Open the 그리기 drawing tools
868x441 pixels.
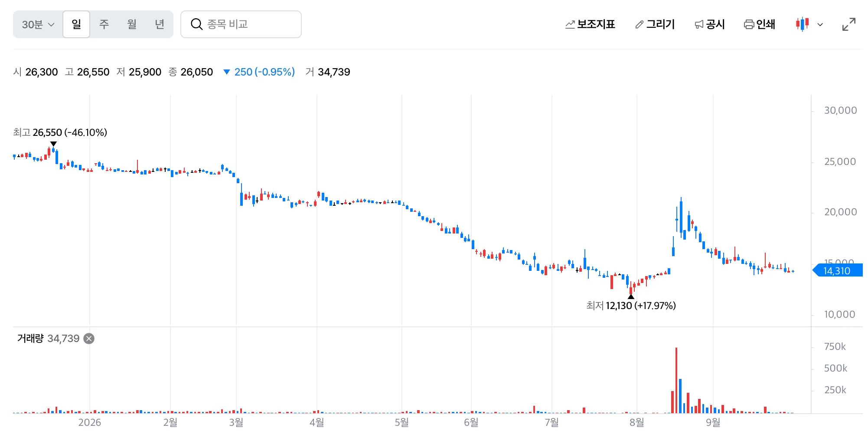655,24
